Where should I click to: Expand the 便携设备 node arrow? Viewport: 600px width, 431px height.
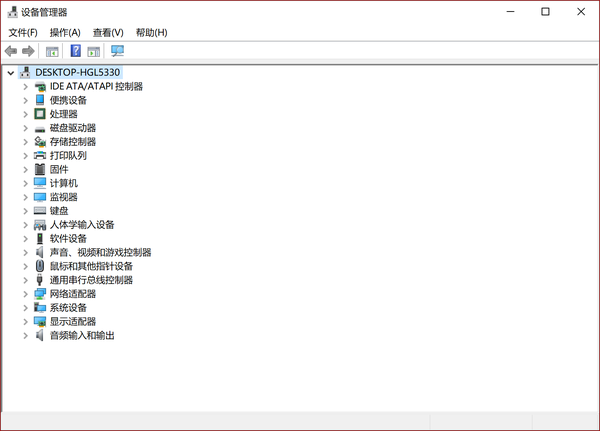[25, 101]
